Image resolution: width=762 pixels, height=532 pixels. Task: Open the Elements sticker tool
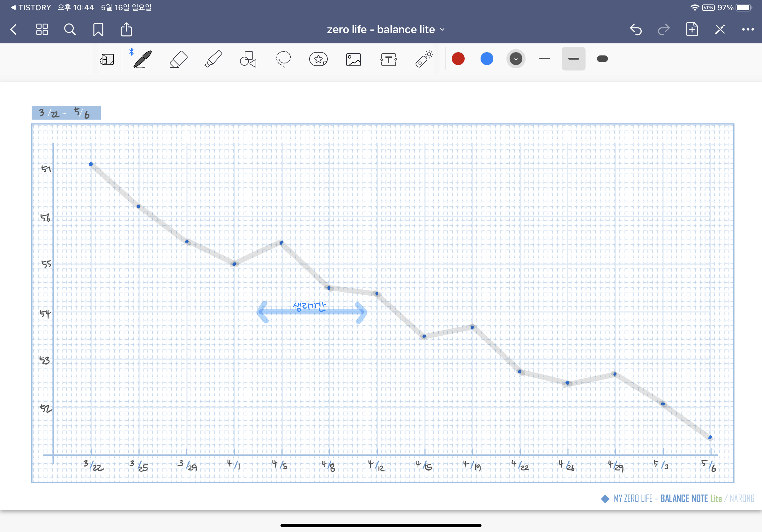(x=318, y=59)
